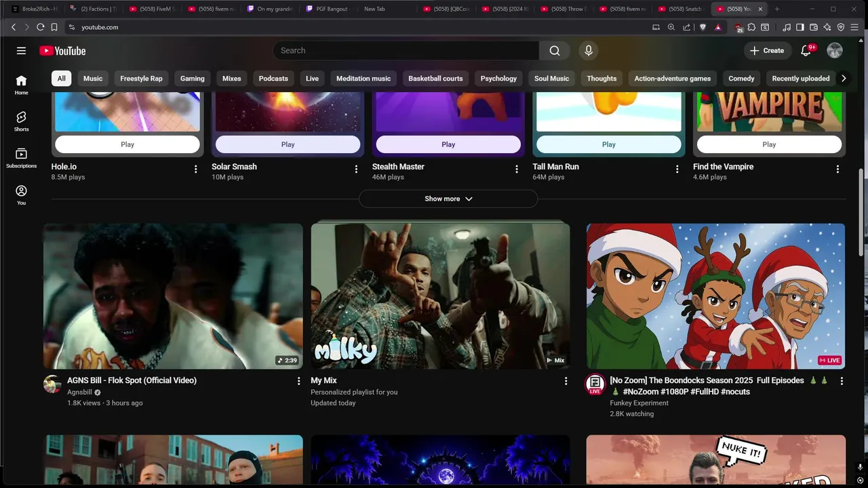Select the All filter chip
The width and height of the screenshot is (868, 488).
coord(61,79)
